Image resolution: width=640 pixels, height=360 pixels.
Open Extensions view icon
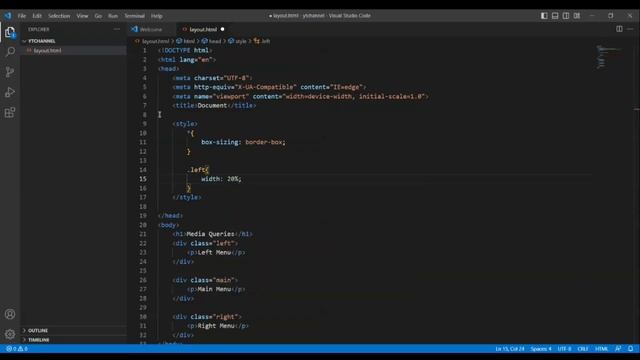point(10,112)
